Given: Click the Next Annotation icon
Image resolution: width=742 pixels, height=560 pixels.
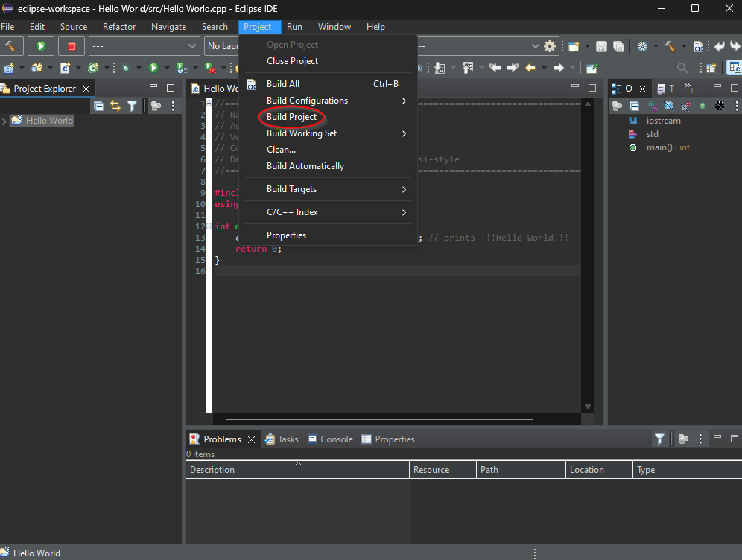Looking at the screenshot, I should 440,68.
